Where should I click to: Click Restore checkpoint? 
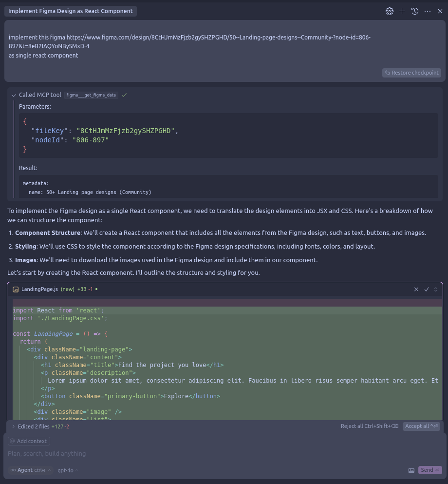coord(411,73)
